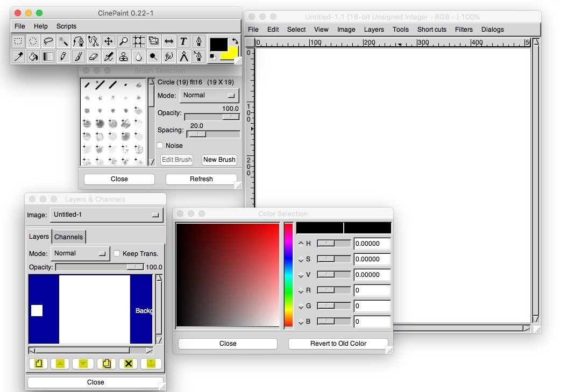Delete layer with the X button
561x392 pixels.
pos(129,364)
